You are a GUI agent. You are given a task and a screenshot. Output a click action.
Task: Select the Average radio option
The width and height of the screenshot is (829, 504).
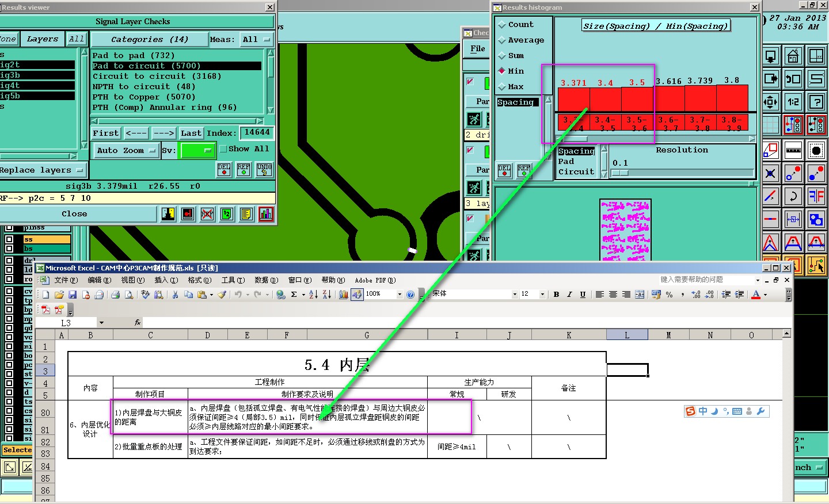tap(501, 40)
